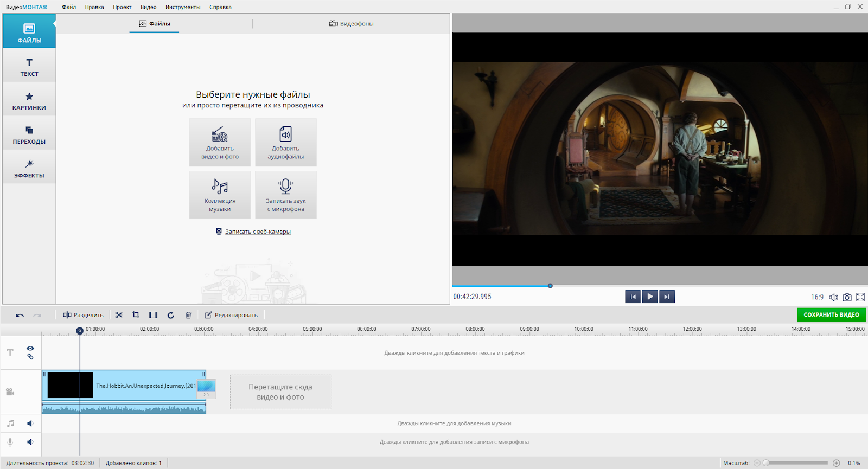
Task: Click the trash delete icon
Action: [x=188, y=315]
